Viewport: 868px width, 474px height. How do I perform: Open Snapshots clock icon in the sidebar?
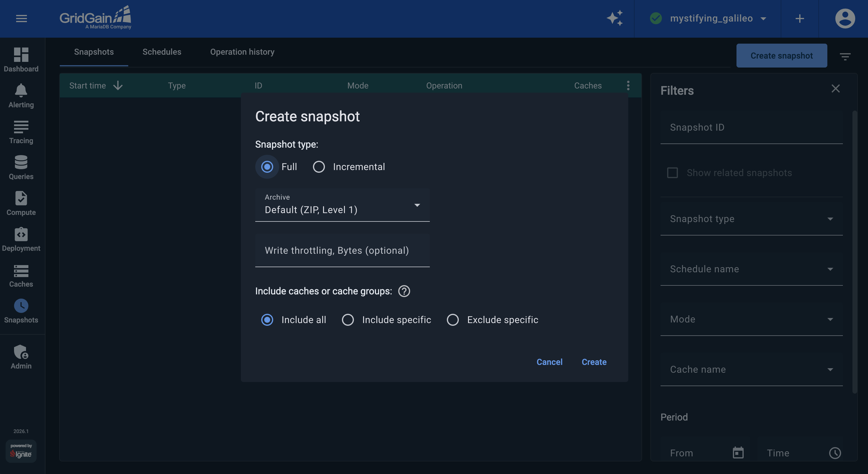[21, 305]
